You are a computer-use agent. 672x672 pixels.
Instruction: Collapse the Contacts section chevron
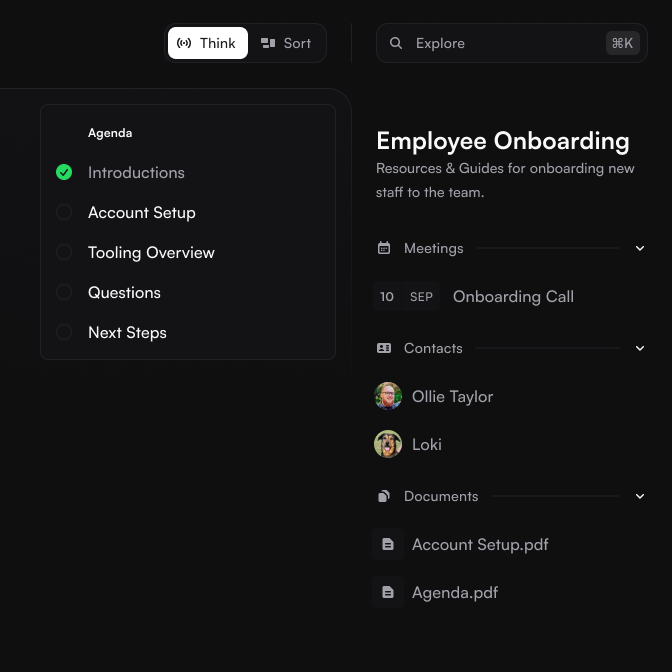[639, 348]
